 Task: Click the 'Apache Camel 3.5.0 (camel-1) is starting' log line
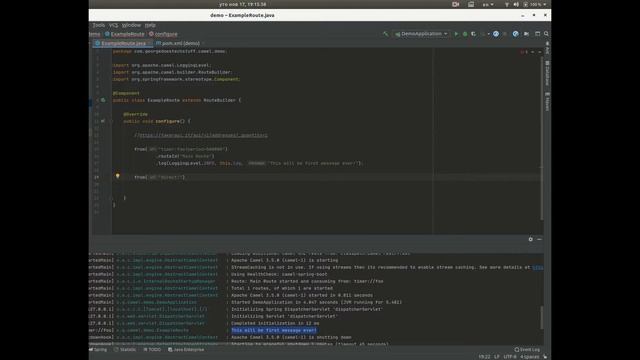[284, 260]
